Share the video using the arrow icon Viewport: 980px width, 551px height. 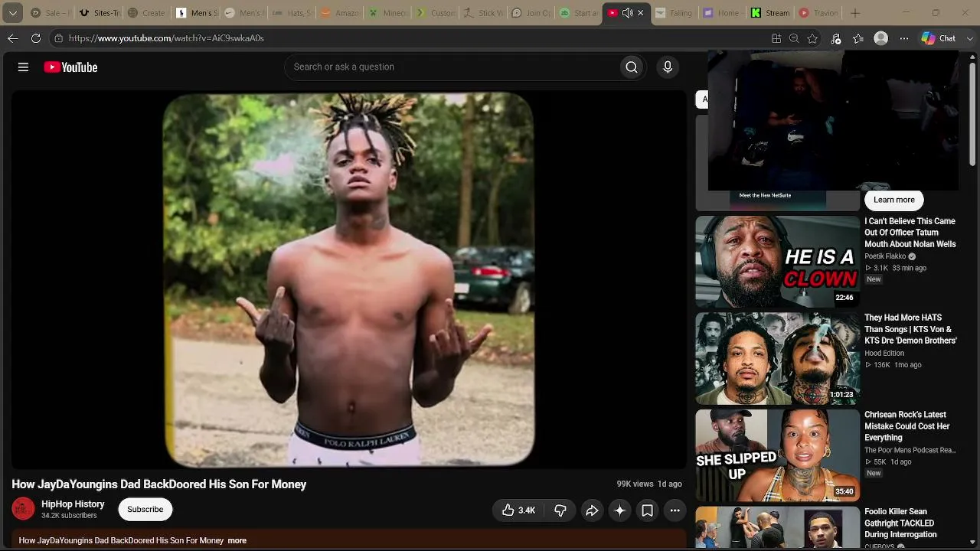[592, 510]
